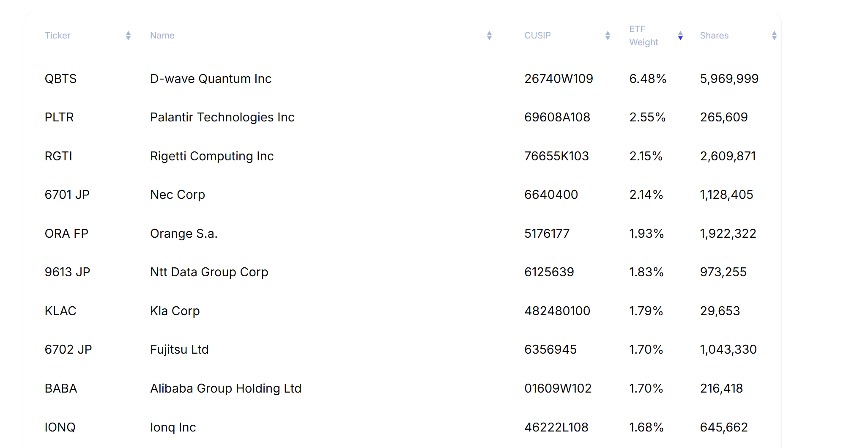Sort the table by the Ticker header

tap(58, 36)
